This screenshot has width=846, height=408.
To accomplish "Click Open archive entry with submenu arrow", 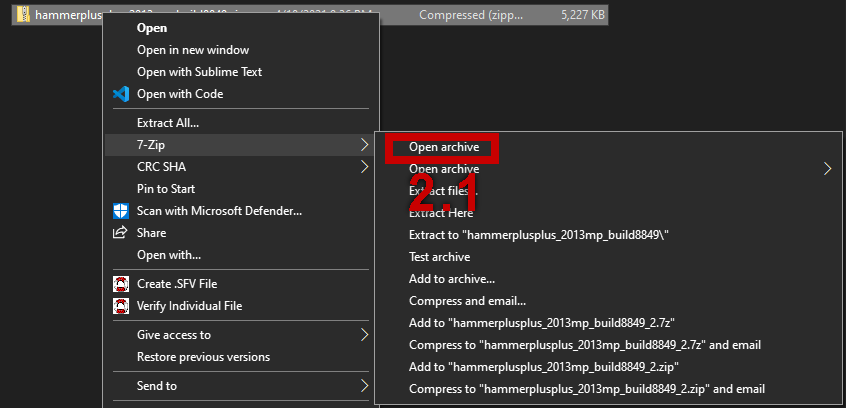I will click(x=444, y=169).
